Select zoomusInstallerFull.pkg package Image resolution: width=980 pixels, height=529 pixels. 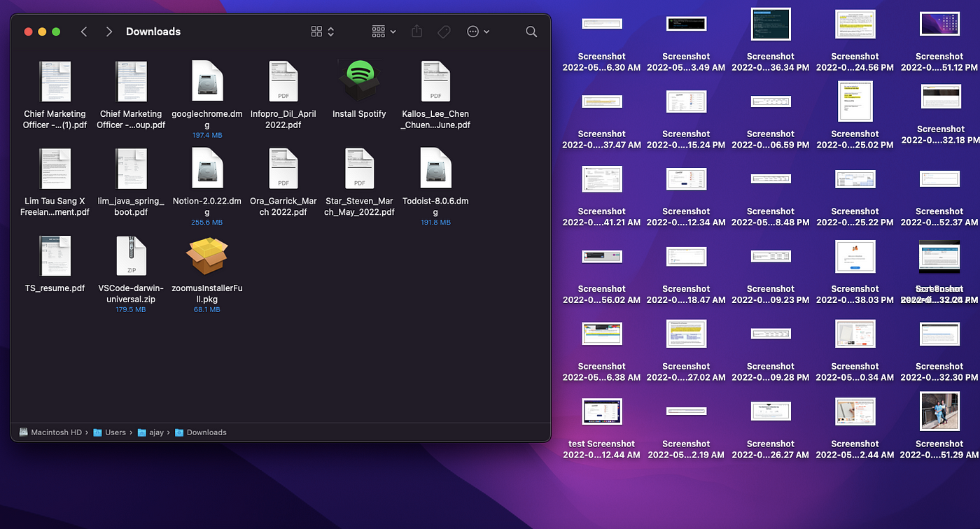207,255
